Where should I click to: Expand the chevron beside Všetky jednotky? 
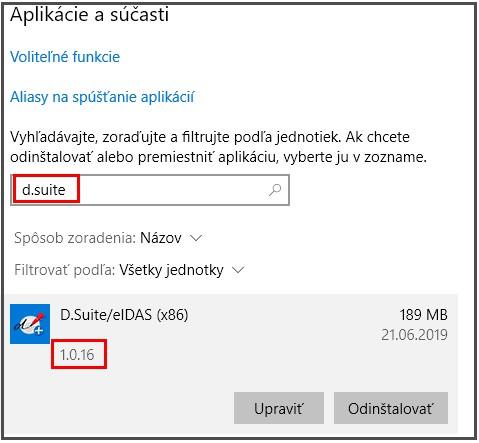point(238,270)
